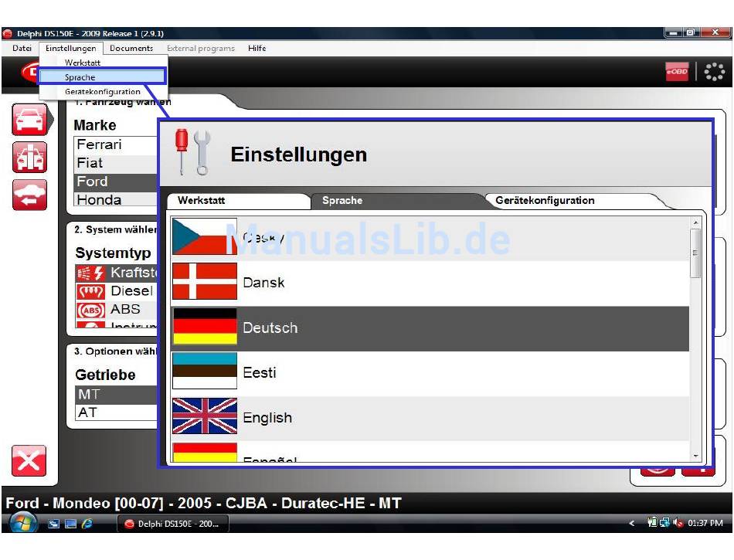Click the red X exit button
This screenshot has width=734, height=560.
[x=29, y=461]
